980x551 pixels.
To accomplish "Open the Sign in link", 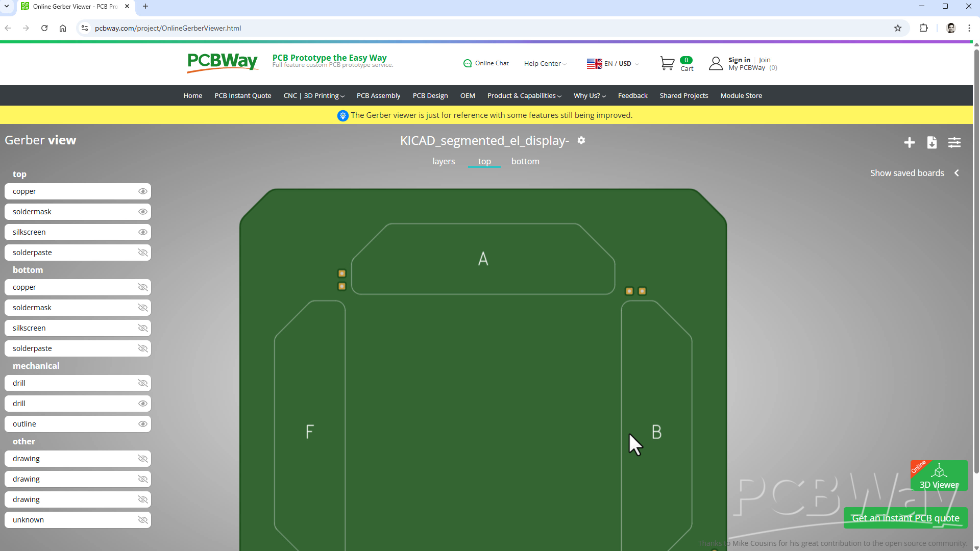I will tap(739, 60).
